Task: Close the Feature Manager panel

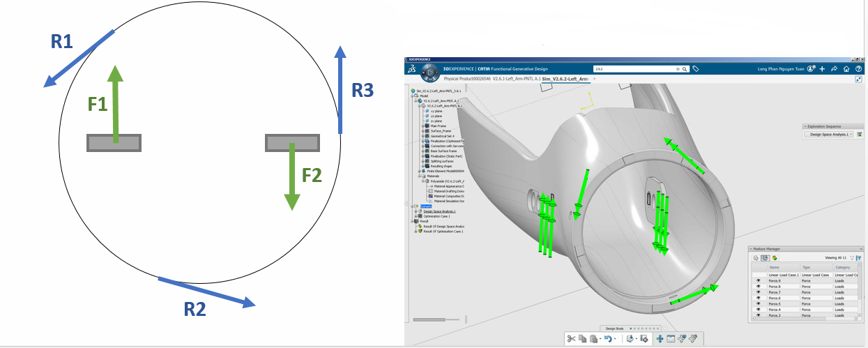Action: pyautogui.click(x=861, y=249)
